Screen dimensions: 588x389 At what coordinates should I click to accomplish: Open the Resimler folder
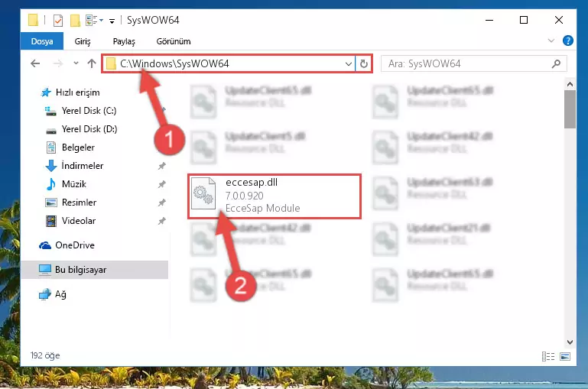tap(70, 203)
